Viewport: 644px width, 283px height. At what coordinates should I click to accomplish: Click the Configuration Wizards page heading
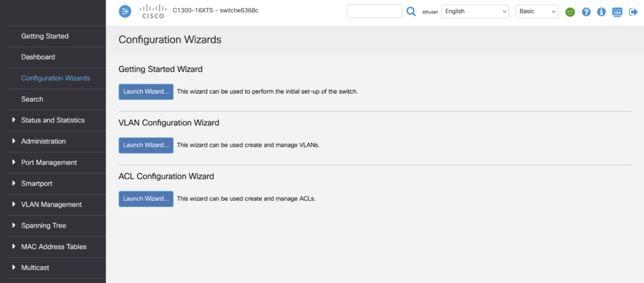coord(170,40)
